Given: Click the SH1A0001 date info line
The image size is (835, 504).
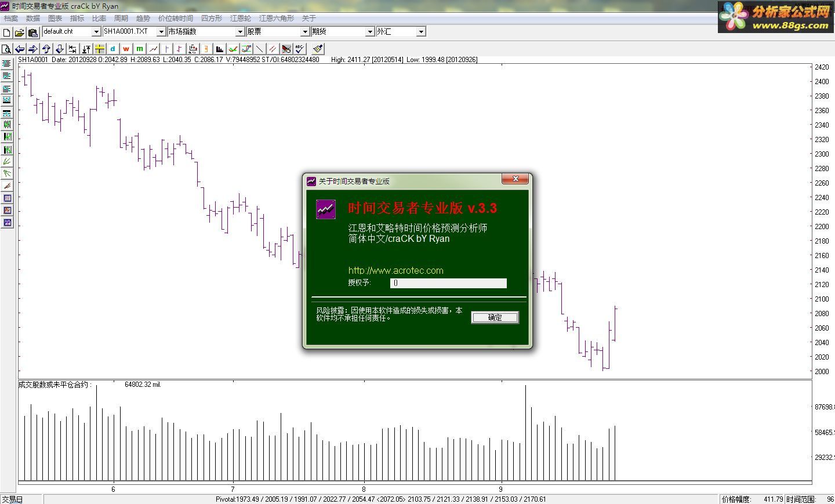Looking at the screenshot, I should pos(248,60).
